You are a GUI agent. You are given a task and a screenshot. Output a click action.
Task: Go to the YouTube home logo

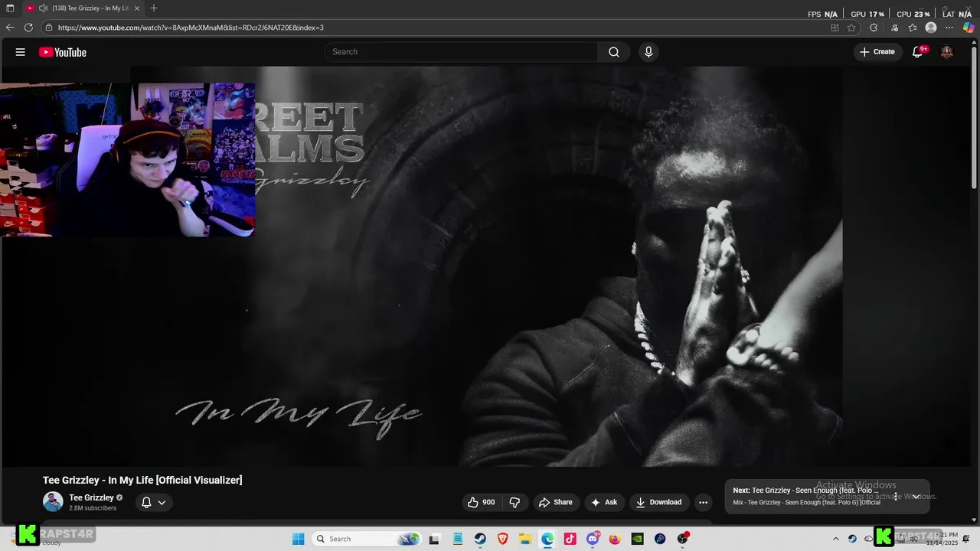click(63, 52)
